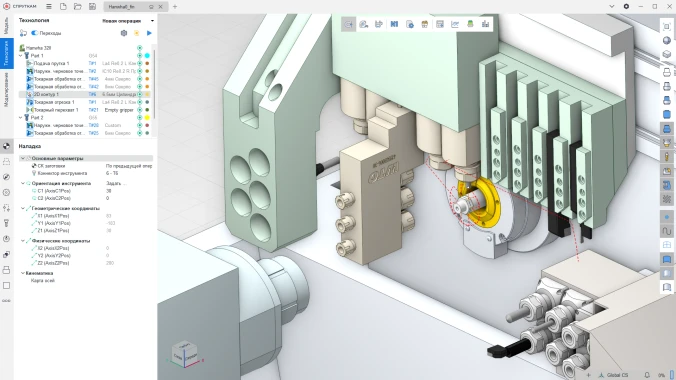Screen dimensions: 676x380
Task: Select the highlighted first icon in viewport toolbar
Action: tap(348, 24)
